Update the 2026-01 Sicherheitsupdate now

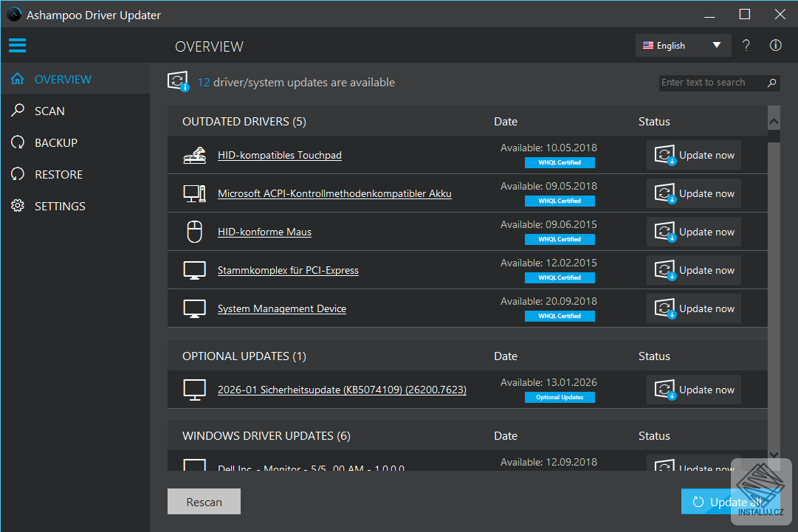[x=694, y=390]
